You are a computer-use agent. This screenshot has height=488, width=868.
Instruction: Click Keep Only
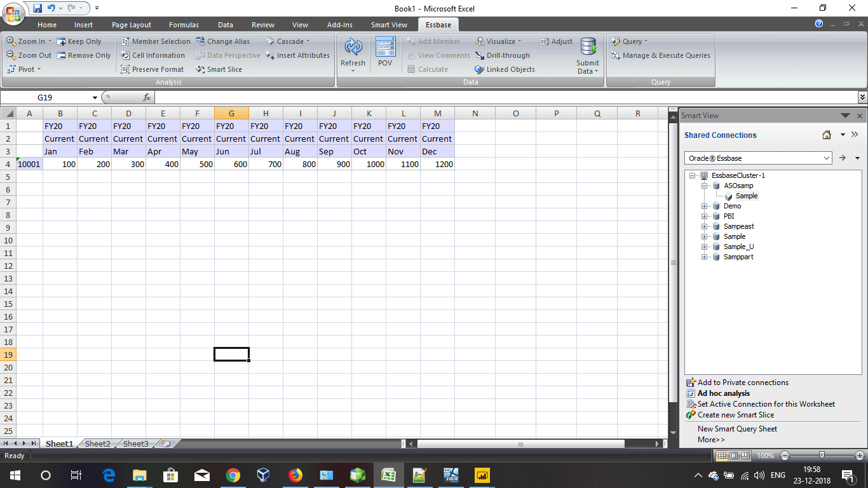(x=79, y=41)
